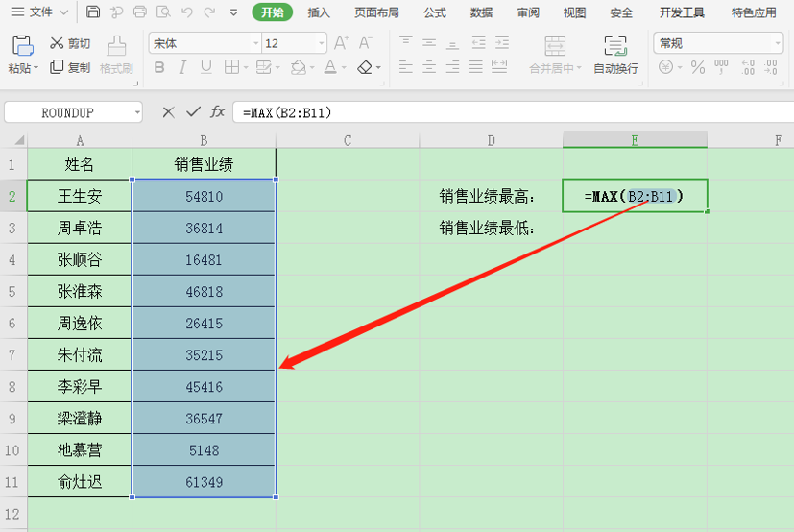
Task: Align text to the right
Action: (x=452, y=67)
